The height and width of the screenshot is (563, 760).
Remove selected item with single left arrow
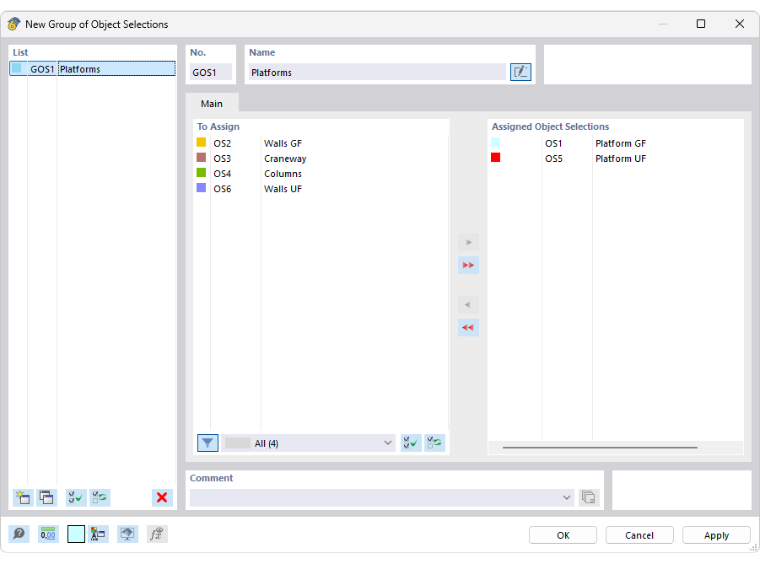pos(468,305)
